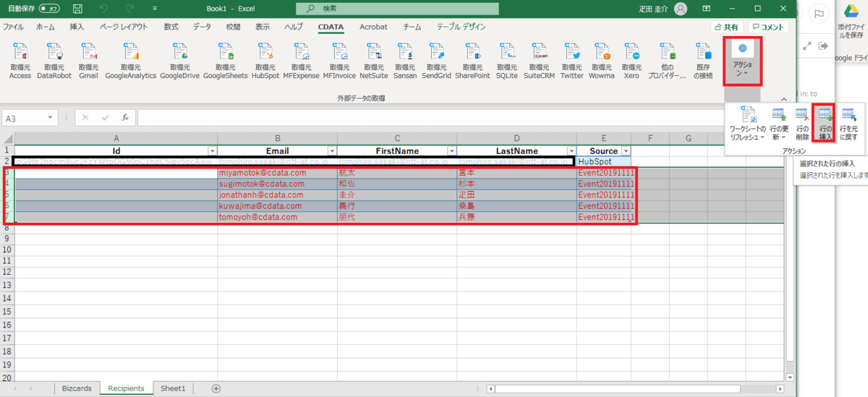Click column F header
Image resolution: width=868 pixels, height=397 pixels.
tap(650, 137)
